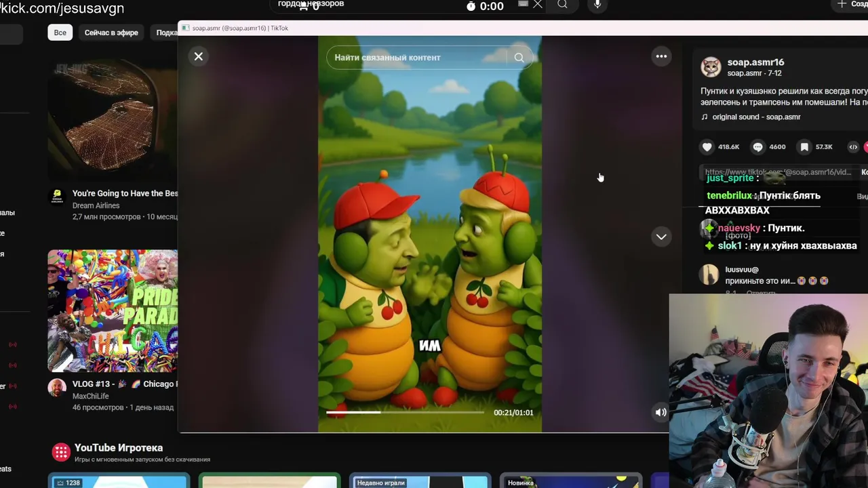Click the embed code icon

point(853,146)
